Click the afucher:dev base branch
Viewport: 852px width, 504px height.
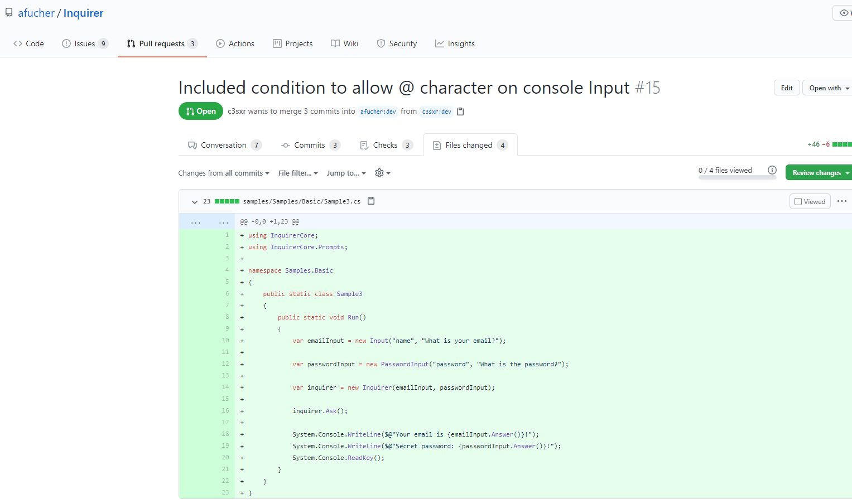(378, 112)
